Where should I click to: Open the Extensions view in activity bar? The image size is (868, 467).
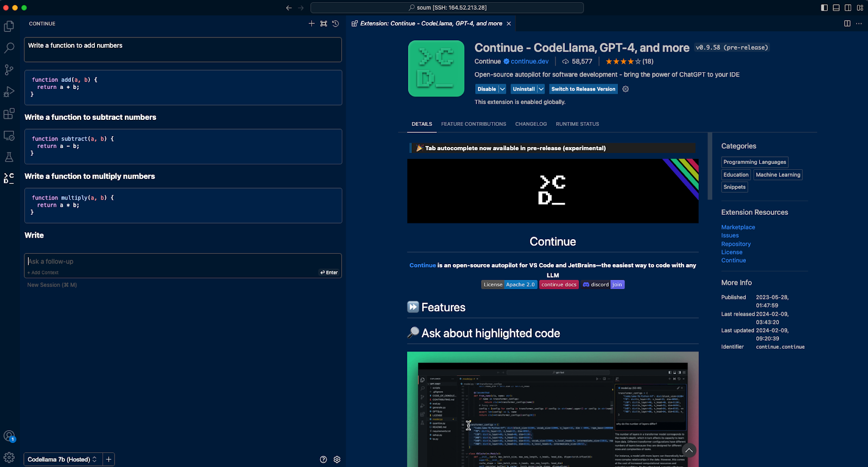tap(9, 113)
